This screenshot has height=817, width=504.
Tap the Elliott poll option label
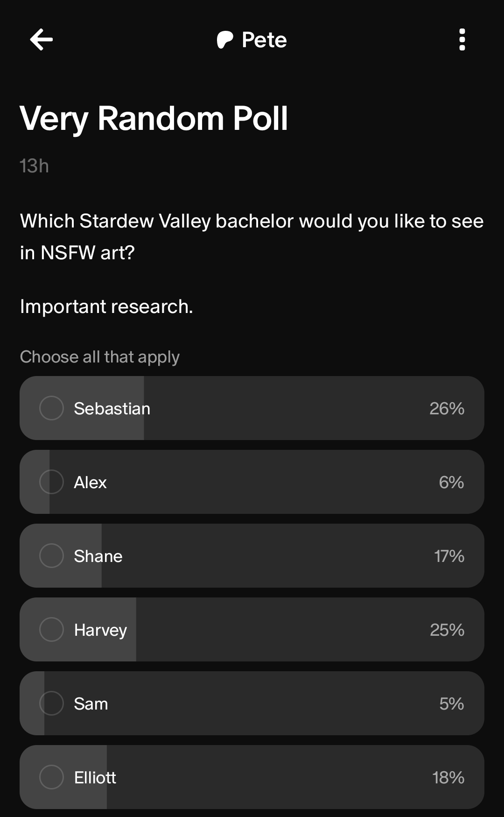pos(95,778)
